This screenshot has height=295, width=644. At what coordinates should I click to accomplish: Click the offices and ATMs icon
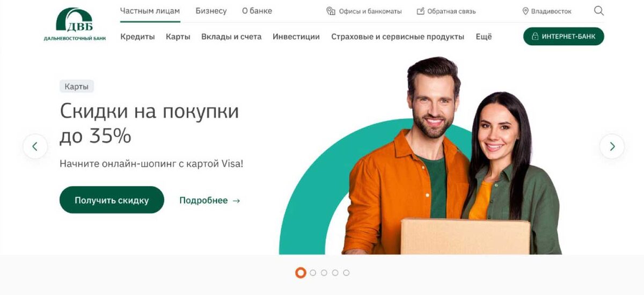point(331,11)
